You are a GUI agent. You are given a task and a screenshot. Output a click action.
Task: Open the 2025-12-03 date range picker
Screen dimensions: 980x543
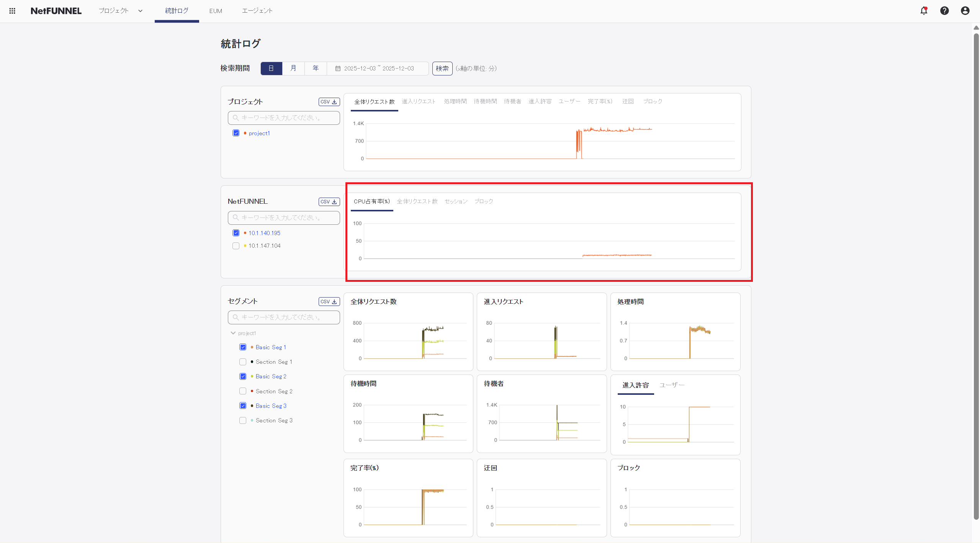tap(378, 68)
